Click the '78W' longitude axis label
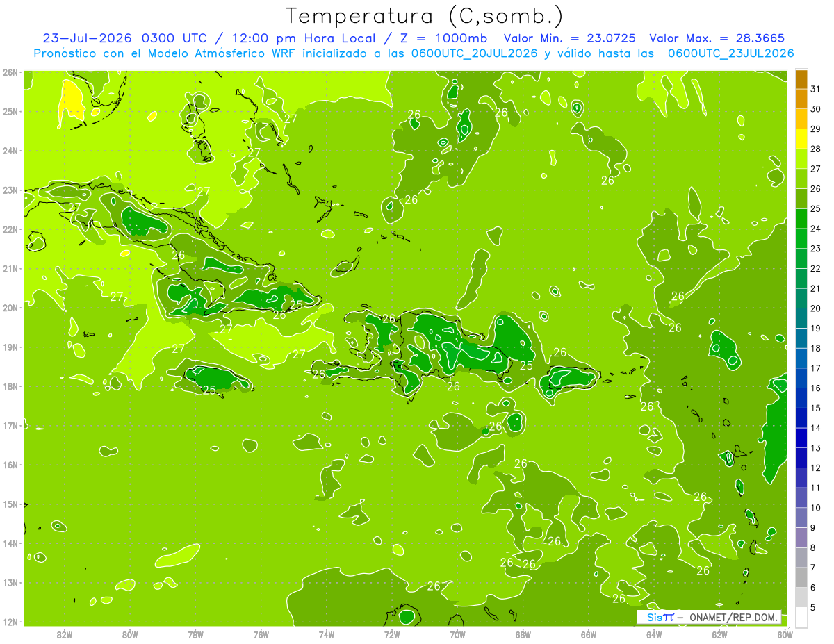Image resolution: width=834 pixels, height=644 pixels. point(195,634)
